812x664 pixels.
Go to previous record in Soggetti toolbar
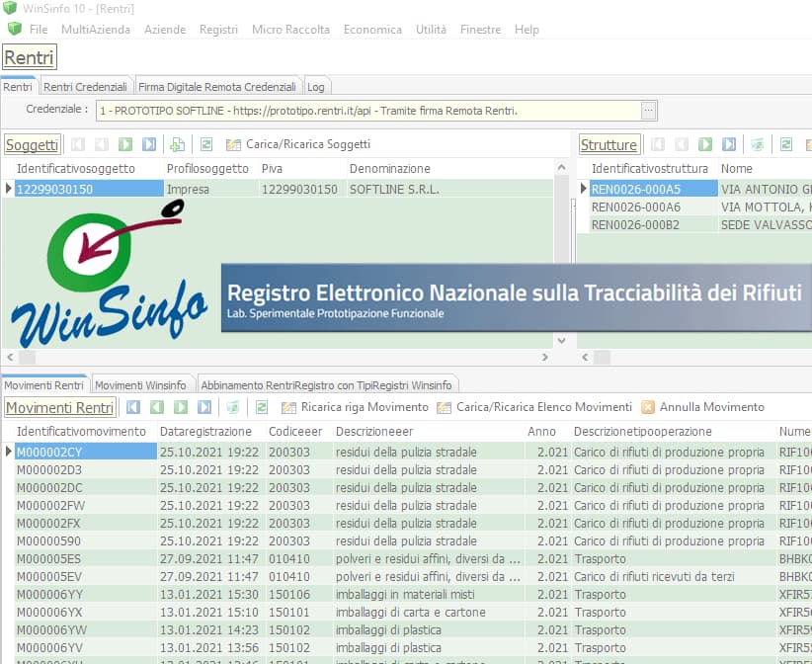(x=102, y=144)
